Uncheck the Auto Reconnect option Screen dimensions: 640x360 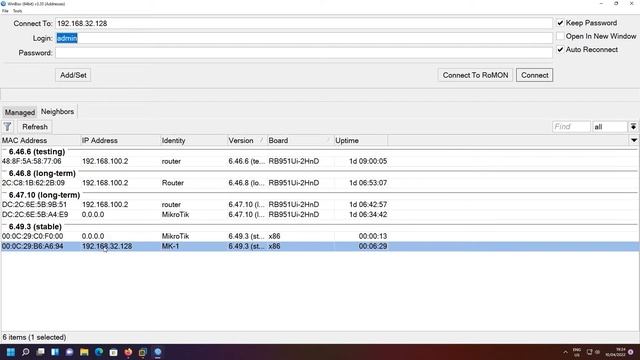pyautogui.click(x=560, y=49)
